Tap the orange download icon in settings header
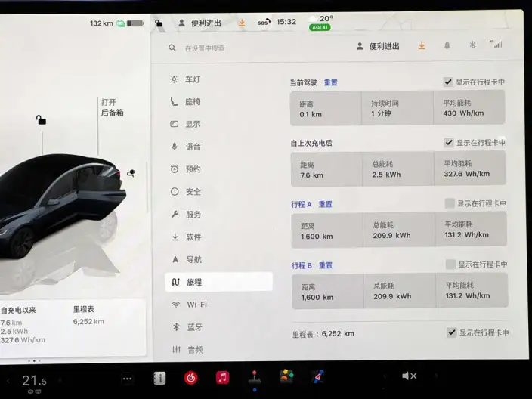532x399 pixels. (422, 45)
